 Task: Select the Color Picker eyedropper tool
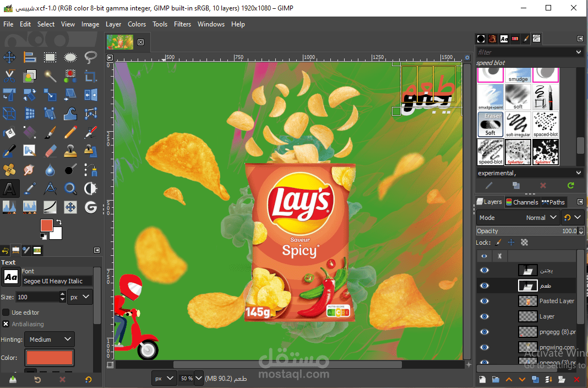(x=30, y=188)
